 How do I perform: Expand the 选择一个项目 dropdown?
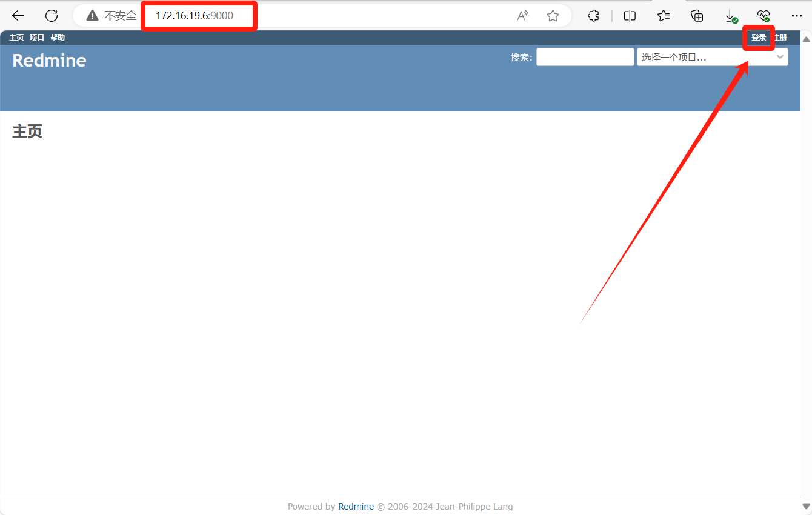pyautogui.click(x=712, y=58)
